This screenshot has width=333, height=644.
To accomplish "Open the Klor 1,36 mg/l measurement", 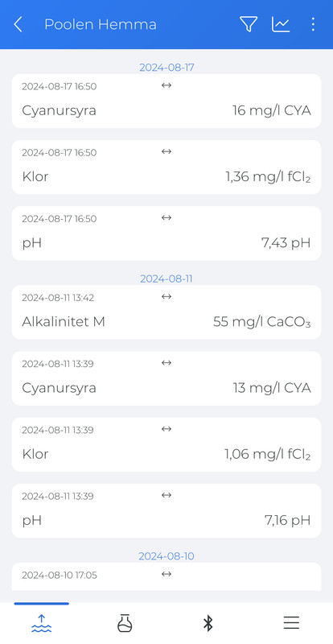I will [166, 167].
